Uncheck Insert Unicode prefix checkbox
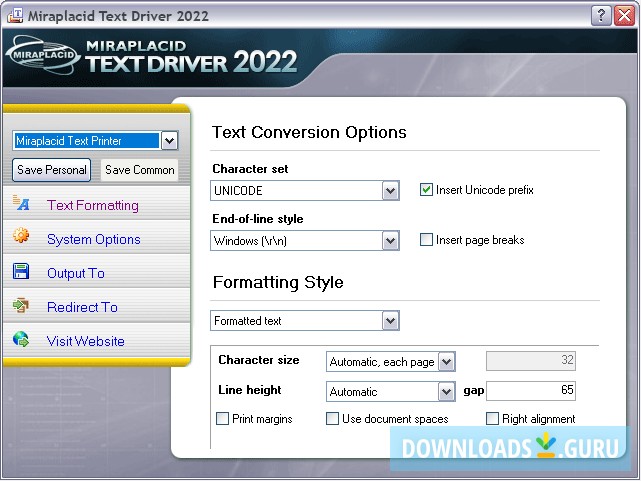 pos(426,190)
